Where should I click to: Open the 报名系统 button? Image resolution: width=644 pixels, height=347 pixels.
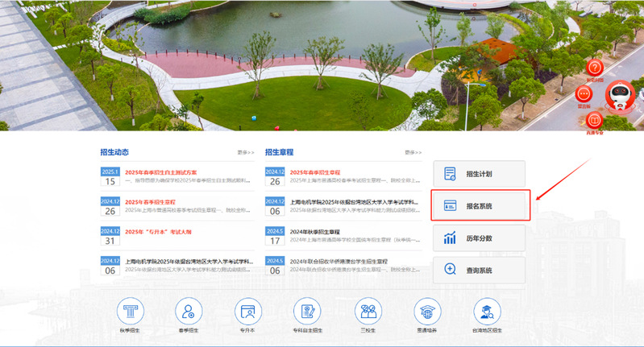point(480,206)
